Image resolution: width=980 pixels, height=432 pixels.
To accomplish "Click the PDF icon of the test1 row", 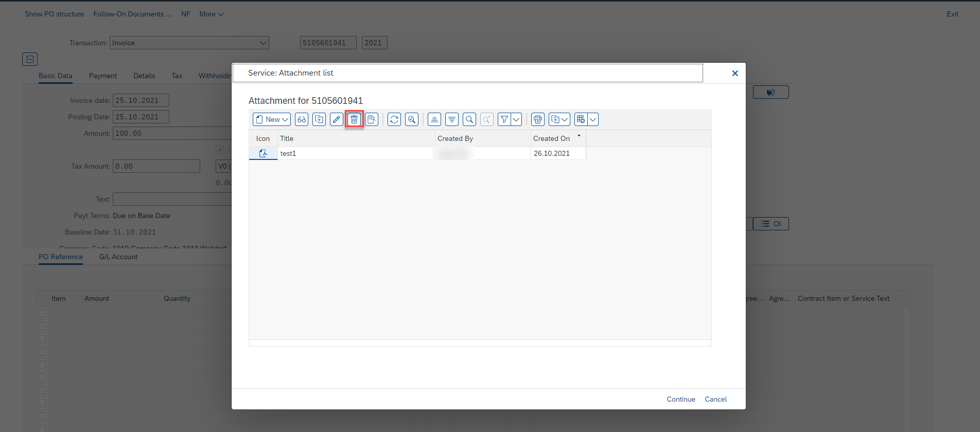I will pos(263,153).
